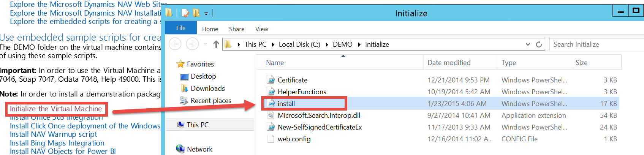The height and width of the screenshot is (155, 644).
Task: Open the recent locations dropdown arrow
Action: (x=205, y=44)
